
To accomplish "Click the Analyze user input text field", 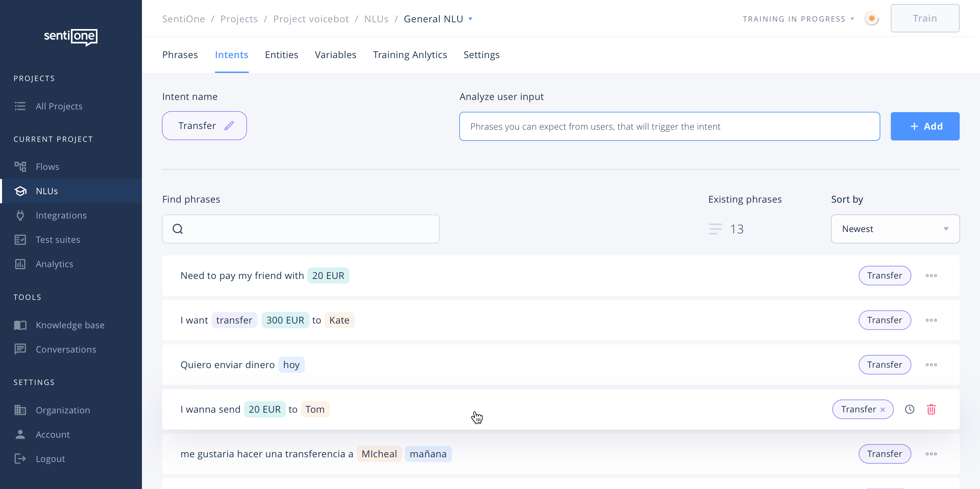I will point(669,126).
